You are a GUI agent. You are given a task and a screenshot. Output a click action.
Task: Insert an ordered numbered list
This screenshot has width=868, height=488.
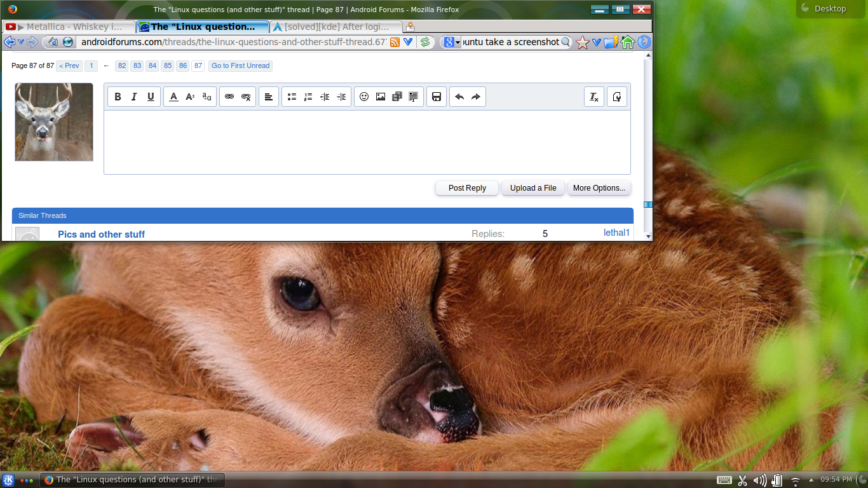point(308,97)
